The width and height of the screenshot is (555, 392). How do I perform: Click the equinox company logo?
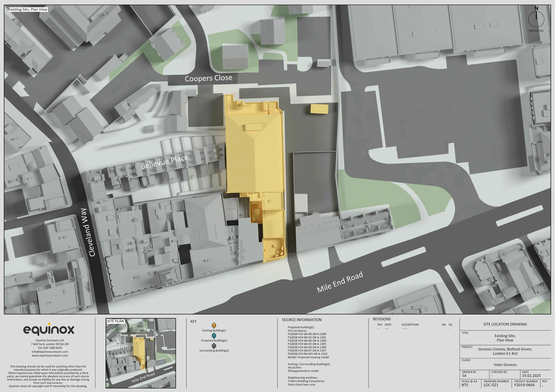point(49,329)
